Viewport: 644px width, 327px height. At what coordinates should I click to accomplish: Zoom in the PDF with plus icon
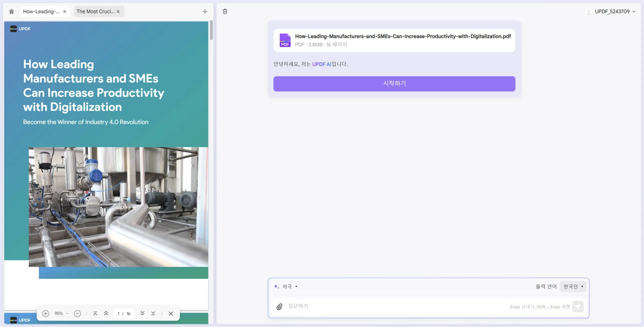46,314
